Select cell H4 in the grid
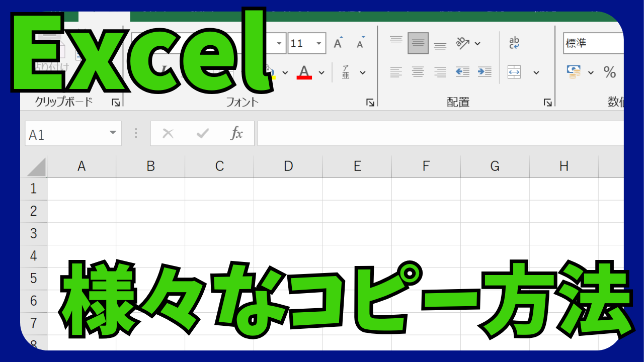Image resolution: width=644 pixels, height=362 pixels. (x=564, y=256)
